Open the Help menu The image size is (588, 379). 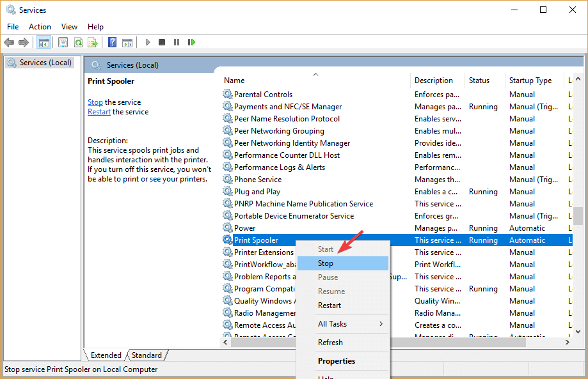click(95, 27)
